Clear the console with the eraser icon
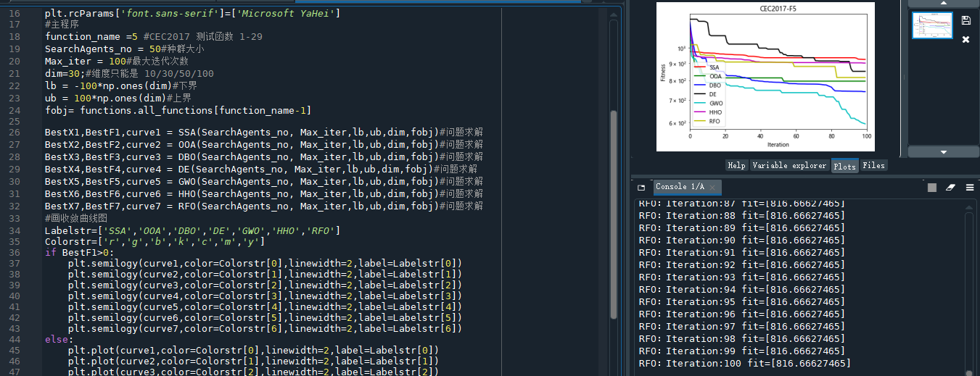Screen dimensions: 980x376 [x=951, y=188]
